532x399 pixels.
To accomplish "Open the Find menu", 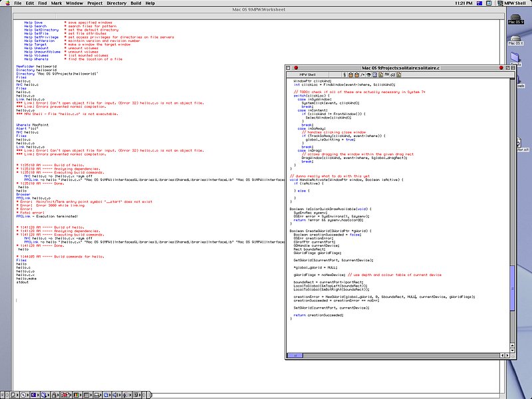I will coord(43,3).
